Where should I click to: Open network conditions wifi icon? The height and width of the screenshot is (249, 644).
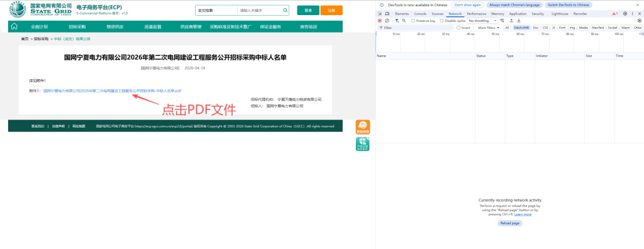[x=502, y=21]
